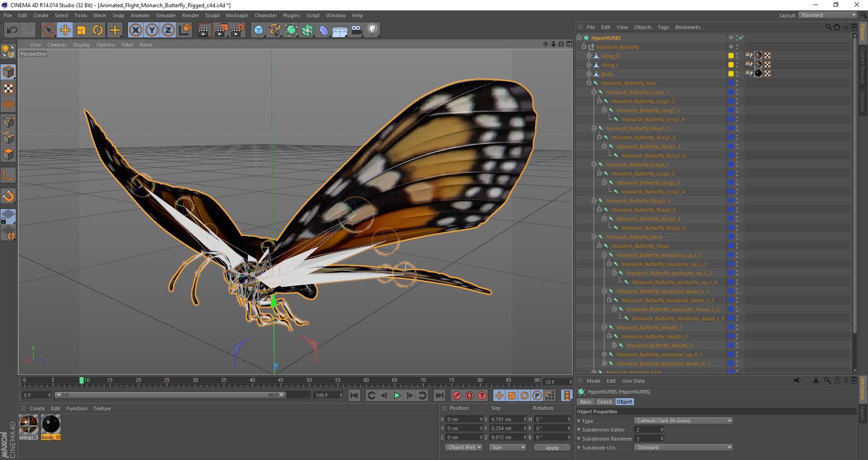This screenshot has height=460, width=868.
Task: Select the Scale tool icon
Action: 81,30
